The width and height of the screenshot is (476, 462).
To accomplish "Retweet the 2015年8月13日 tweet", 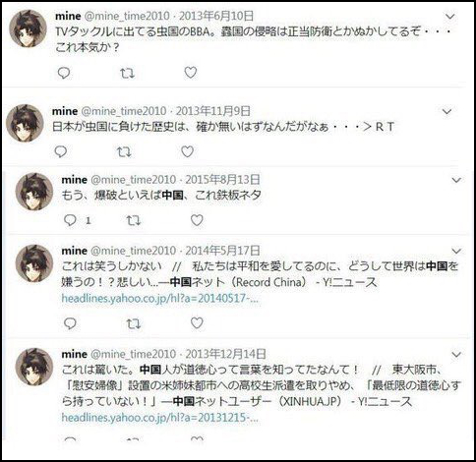I will coord(134,220).
